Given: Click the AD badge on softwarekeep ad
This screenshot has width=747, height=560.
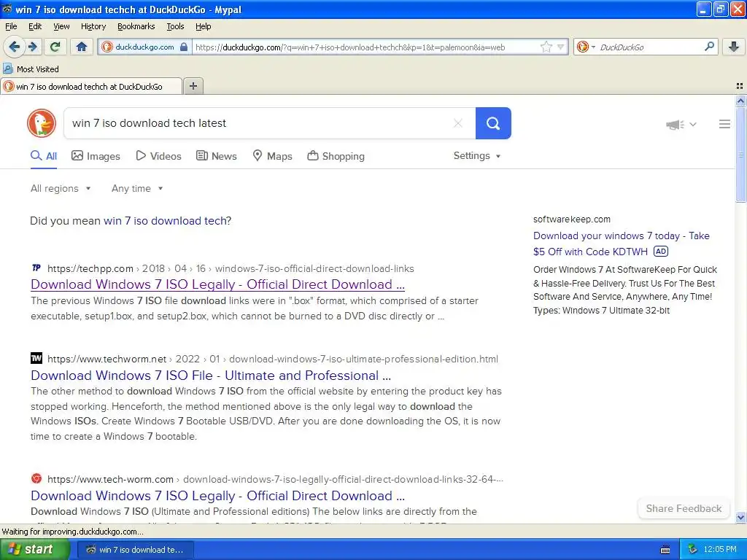Looking at the screenshot, I should (x=661, y=252).
